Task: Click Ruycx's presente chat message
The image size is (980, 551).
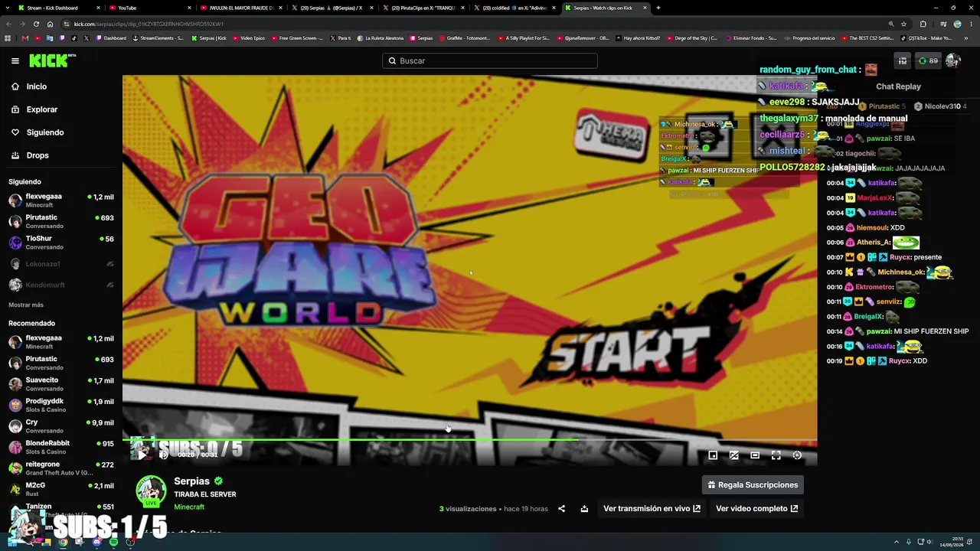Action: [884, 257]
